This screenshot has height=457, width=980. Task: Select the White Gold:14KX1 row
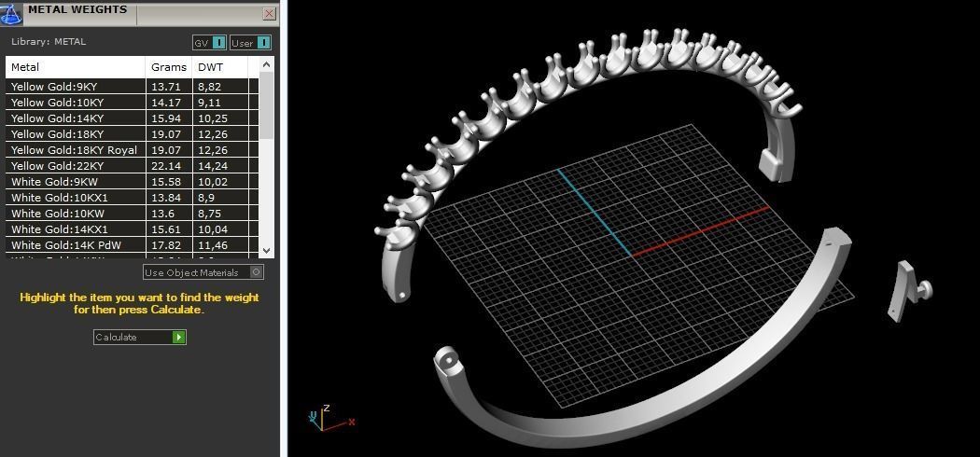[x=132, y=229]
